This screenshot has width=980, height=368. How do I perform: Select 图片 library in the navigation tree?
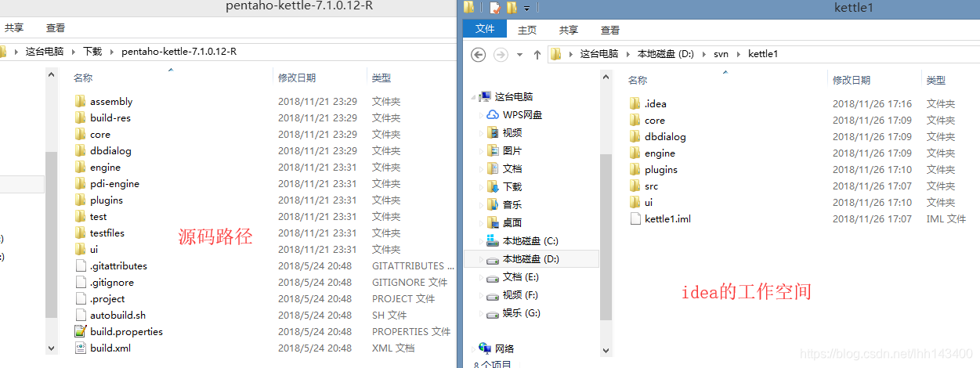pos(512,150)
